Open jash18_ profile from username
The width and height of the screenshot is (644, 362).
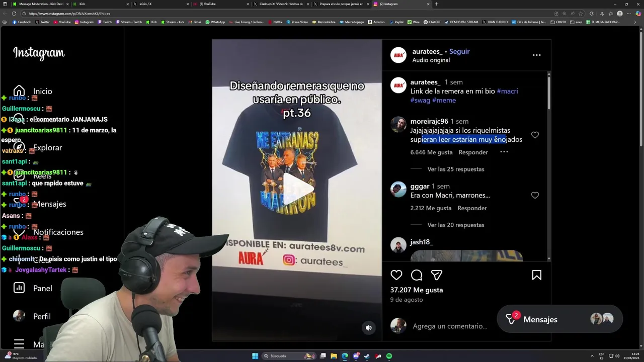(x=421, y=242)
